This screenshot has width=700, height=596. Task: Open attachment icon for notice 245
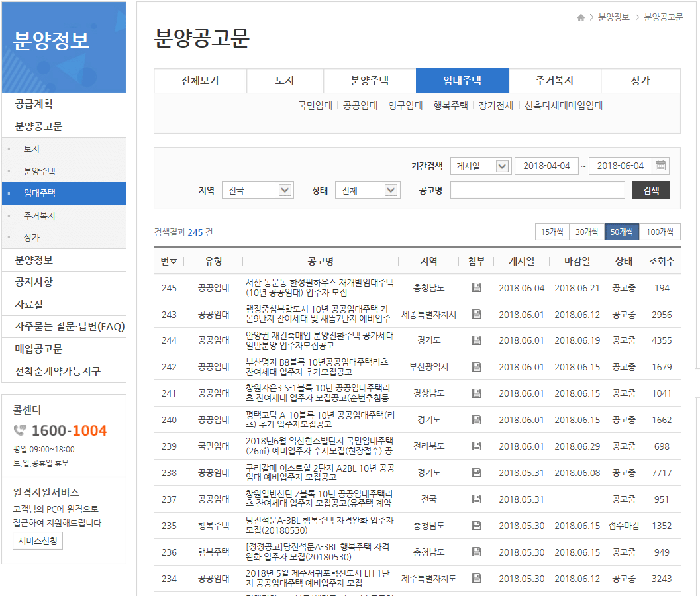coord(477,287)
